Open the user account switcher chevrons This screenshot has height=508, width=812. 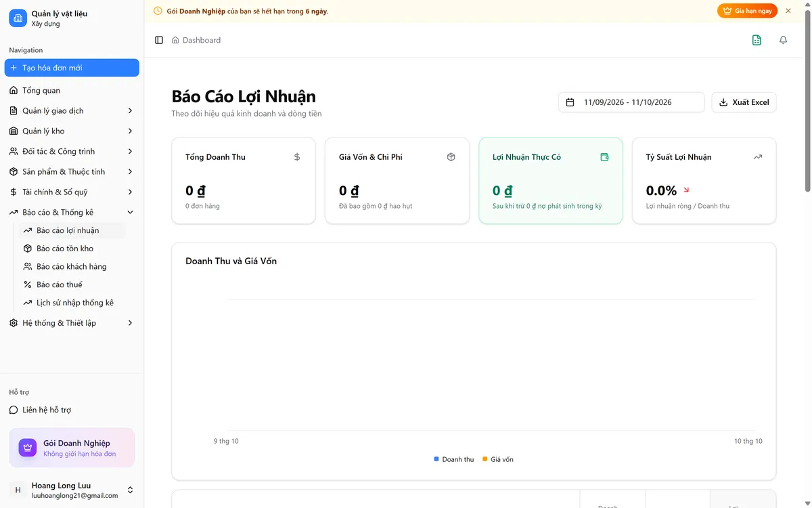click(131, 490)
